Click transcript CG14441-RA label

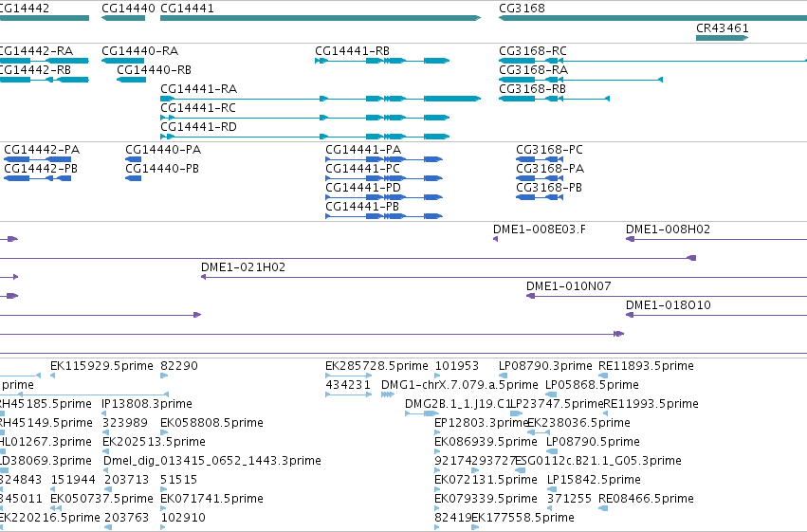(198, 89)
